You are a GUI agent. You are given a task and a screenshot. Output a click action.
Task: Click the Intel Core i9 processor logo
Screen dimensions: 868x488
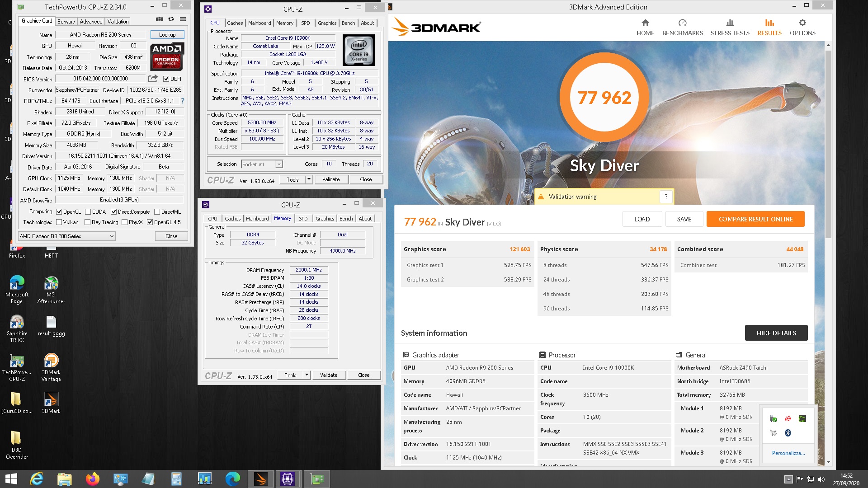point(359,50)
